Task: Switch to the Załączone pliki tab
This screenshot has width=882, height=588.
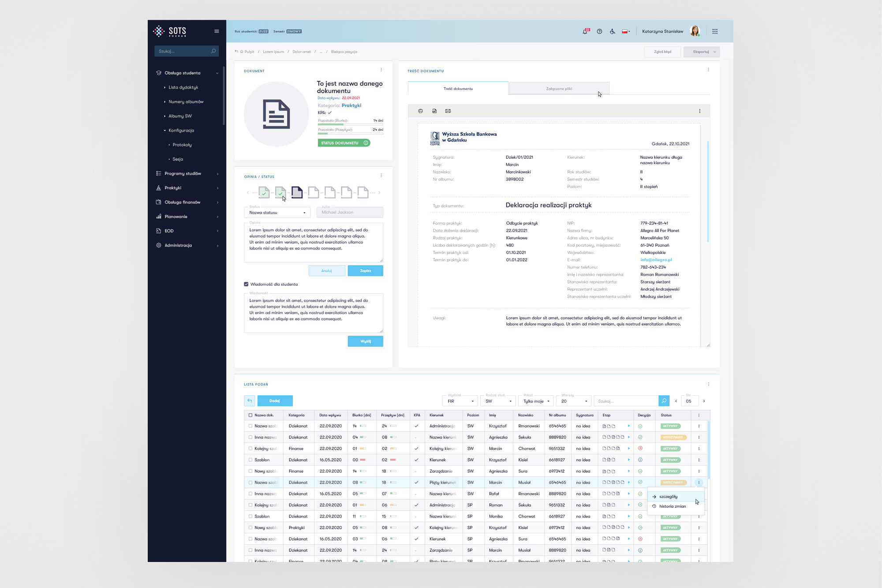Action: point(559,89)
